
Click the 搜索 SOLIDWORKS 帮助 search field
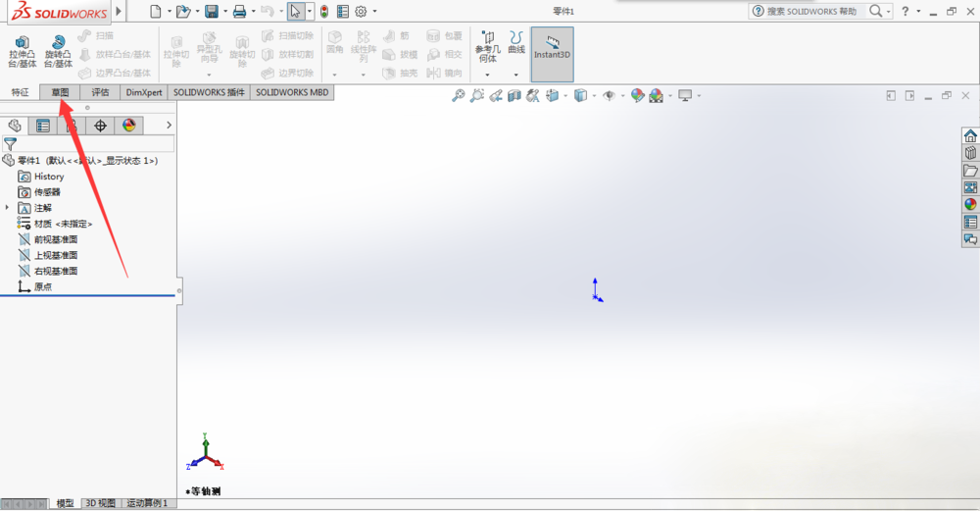tap(811, 11)
